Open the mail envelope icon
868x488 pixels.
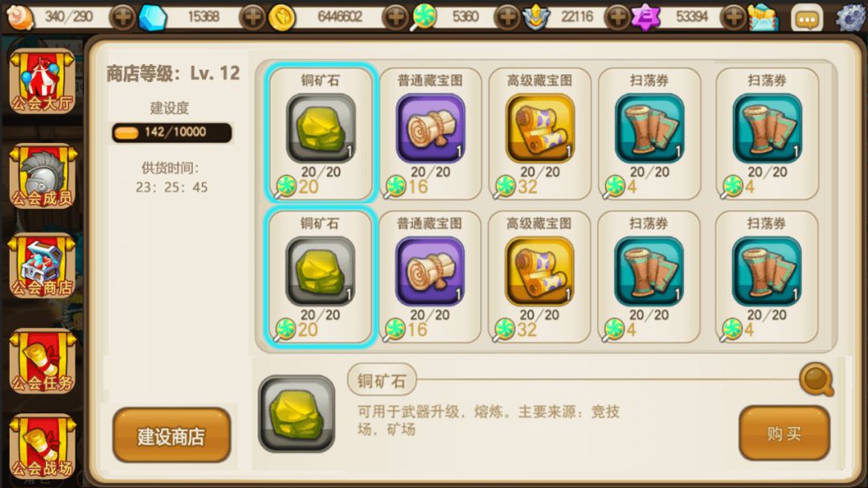[764, 17]
